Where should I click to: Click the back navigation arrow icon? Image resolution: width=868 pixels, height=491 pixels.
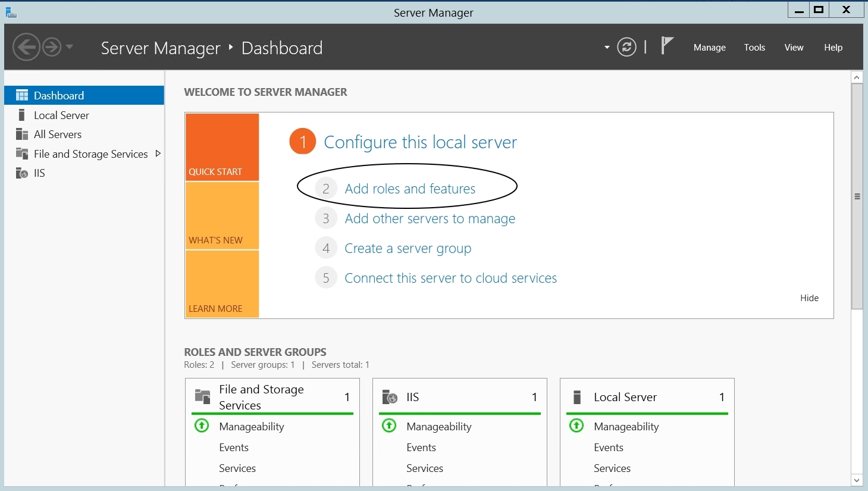(x=26, y=47)
